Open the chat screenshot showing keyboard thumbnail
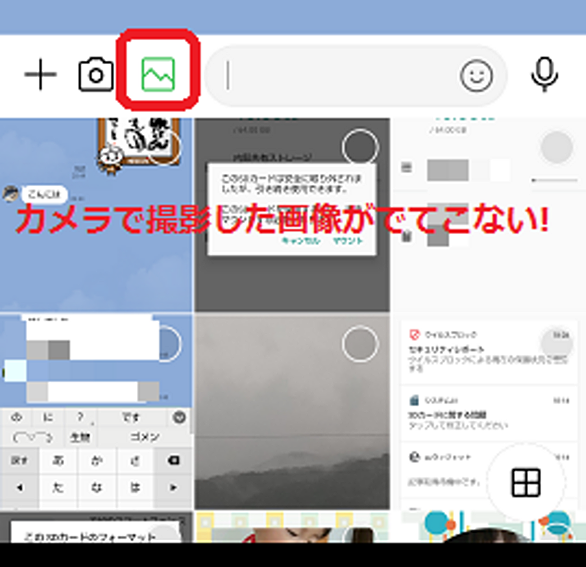The image size is (586, 567). point(96,411)
